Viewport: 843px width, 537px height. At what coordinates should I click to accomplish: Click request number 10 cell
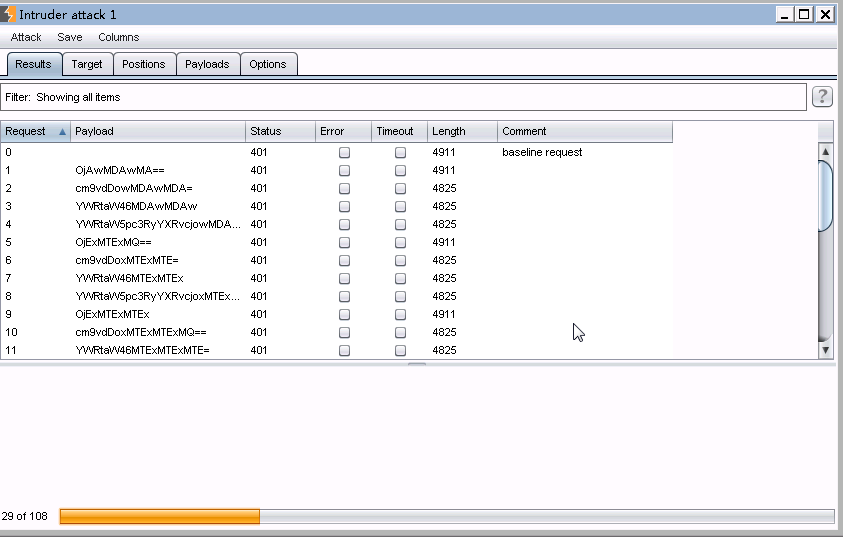tap(11, 332)
